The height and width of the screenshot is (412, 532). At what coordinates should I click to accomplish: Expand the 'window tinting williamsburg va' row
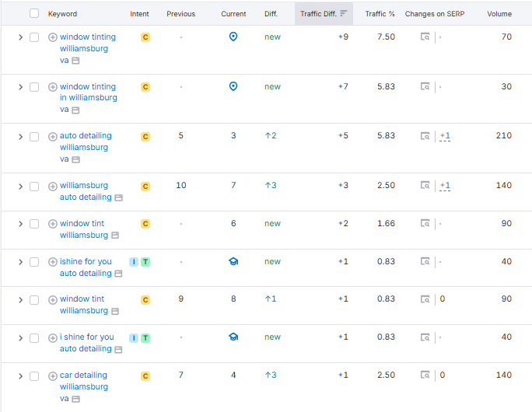[20, 37]
